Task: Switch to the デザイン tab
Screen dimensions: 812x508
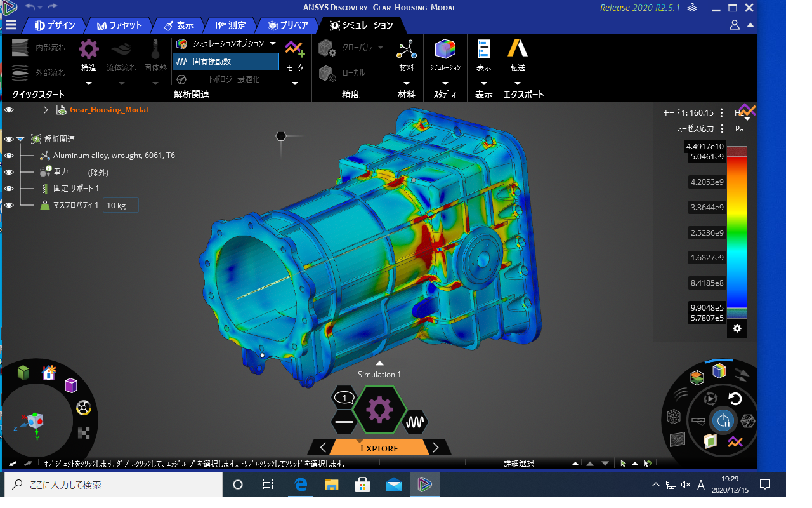Action: pos(55,25)
